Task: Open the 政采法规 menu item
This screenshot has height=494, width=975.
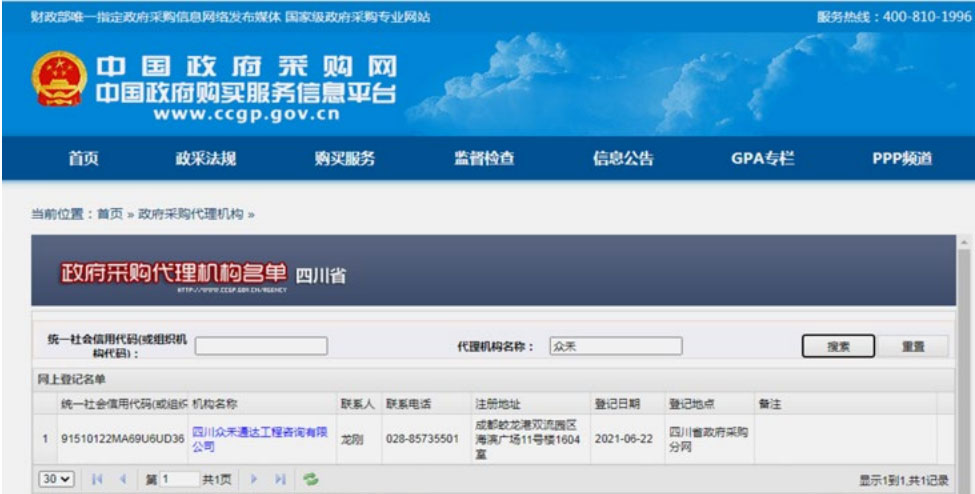Action: [207, 158]
